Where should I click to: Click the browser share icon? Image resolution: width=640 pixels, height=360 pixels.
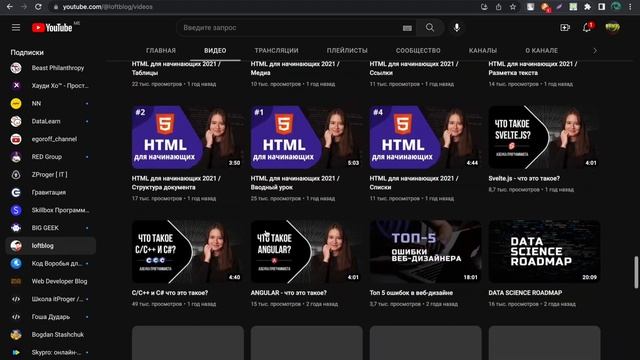point(498,7)
